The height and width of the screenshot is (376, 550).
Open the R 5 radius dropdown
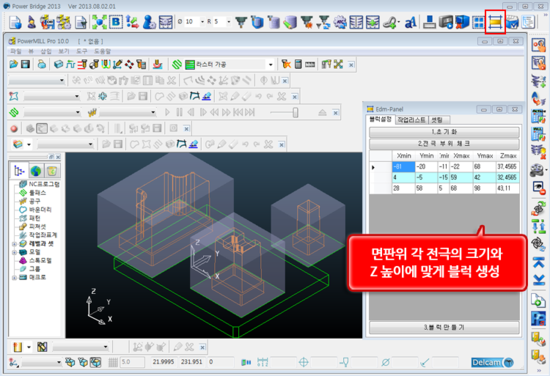pos(229,22)
